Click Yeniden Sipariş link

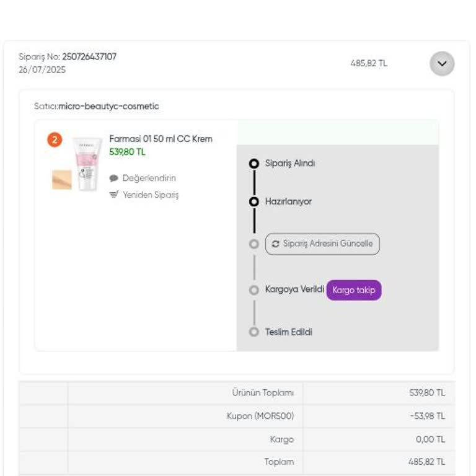pyautogui.click(x=150, y=195)
